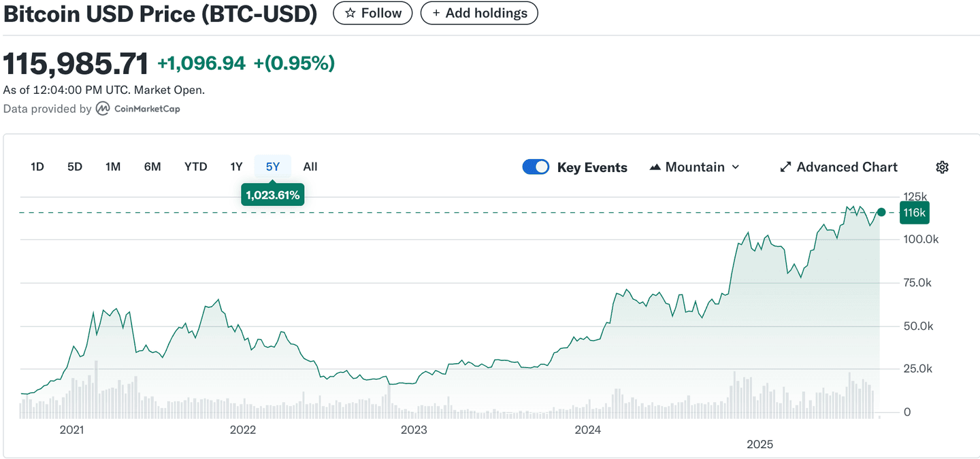Screen dimensions: 980x459
Task: Select the active 5Y range tab
Action: tap(272, 167)
